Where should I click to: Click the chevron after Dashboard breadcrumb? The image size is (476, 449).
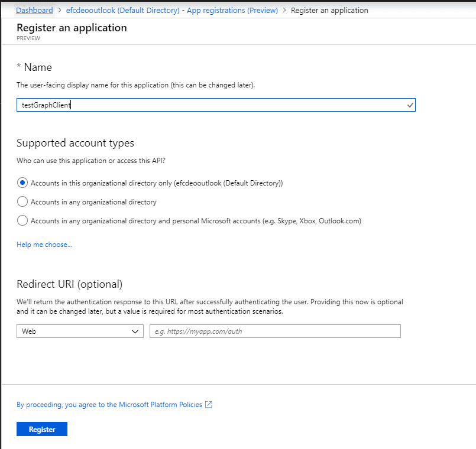coord(60,10)
